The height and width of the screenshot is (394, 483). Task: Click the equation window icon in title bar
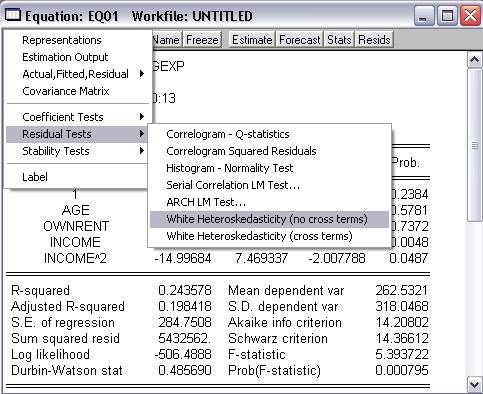(13, 15)
